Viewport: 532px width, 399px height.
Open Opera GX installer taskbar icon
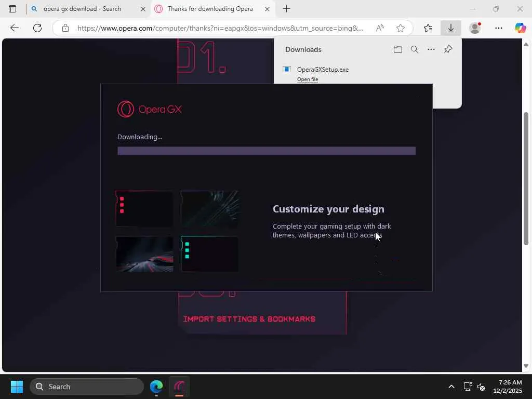(179, 387)
